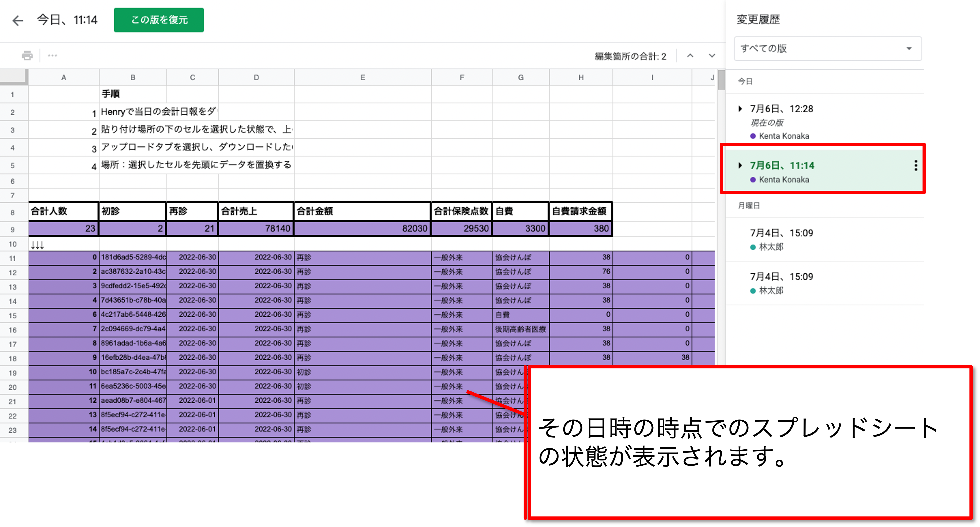Image resolution: width=980 pixels, height=527 pixels.
Task: Select column H header
Action: [581, 78]
